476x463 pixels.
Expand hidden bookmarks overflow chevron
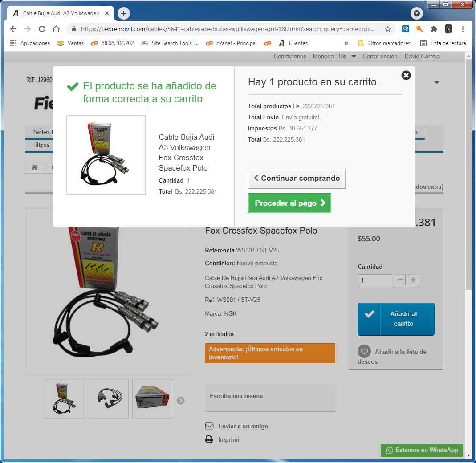346,43
